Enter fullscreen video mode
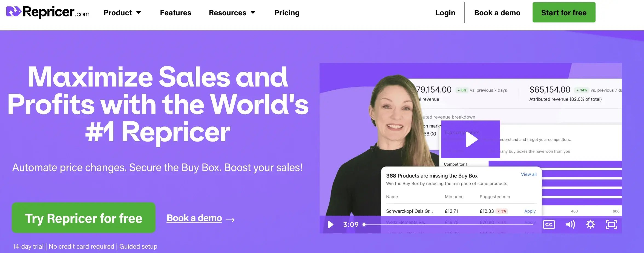The image size is (644, 253). [611, 225]
